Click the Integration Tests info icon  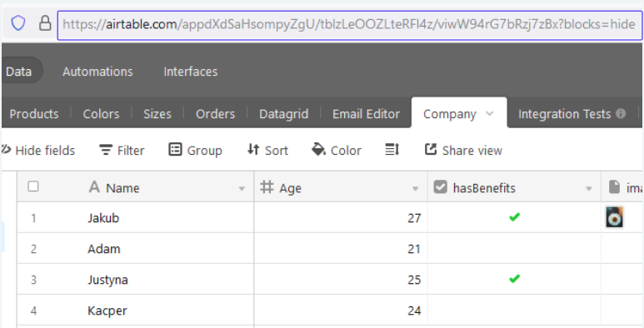(621, 113)
